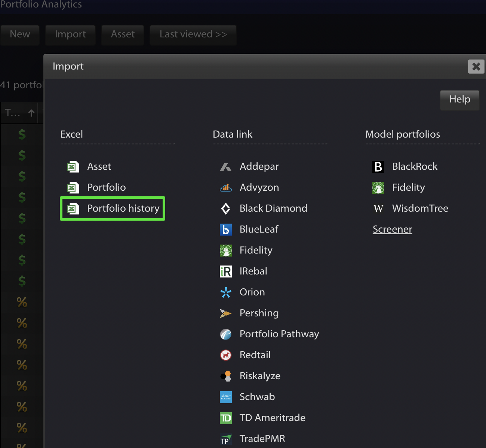Click the BlueLeaf blue logo icon
486x448 pixels.
pyautogui.click(x=226, y=230)
